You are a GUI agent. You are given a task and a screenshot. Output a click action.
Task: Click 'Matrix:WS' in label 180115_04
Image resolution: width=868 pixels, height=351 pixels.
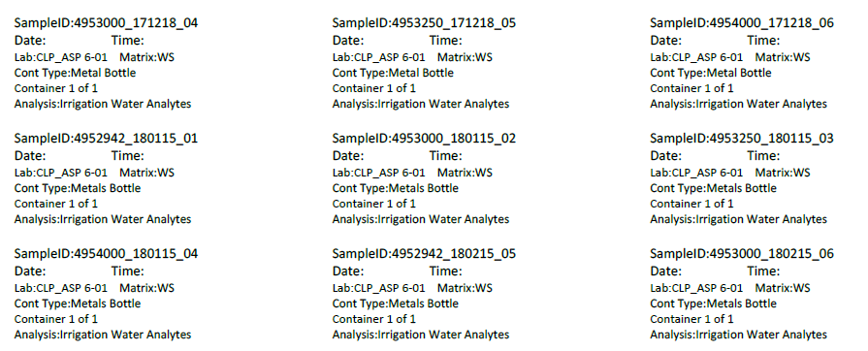click(146, 288)
